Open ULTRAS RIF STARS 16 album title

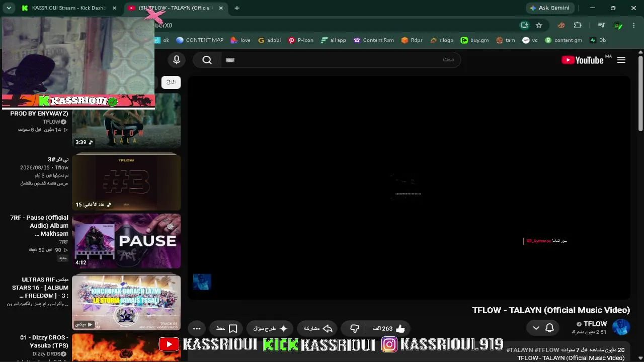pyautogui.click(x=39, y=288)
